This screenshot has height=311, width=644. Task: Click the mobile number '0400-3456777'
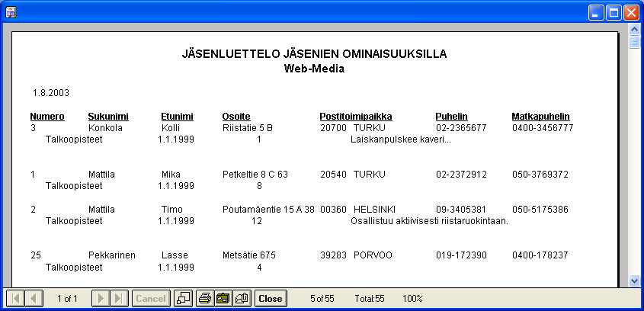(x=543, y=128)
